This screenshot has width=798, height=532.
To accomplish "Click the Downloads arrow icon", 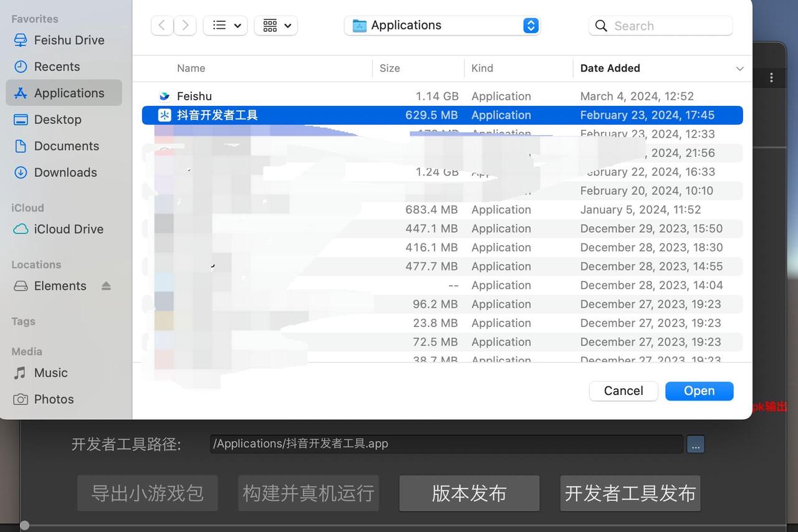I will [21, 173].
